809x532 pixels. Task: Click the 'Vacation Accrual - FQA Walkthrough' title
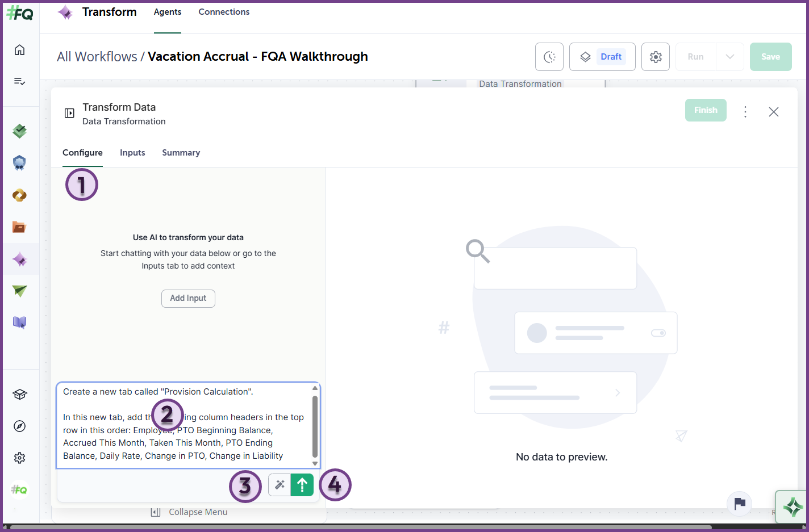258,57
